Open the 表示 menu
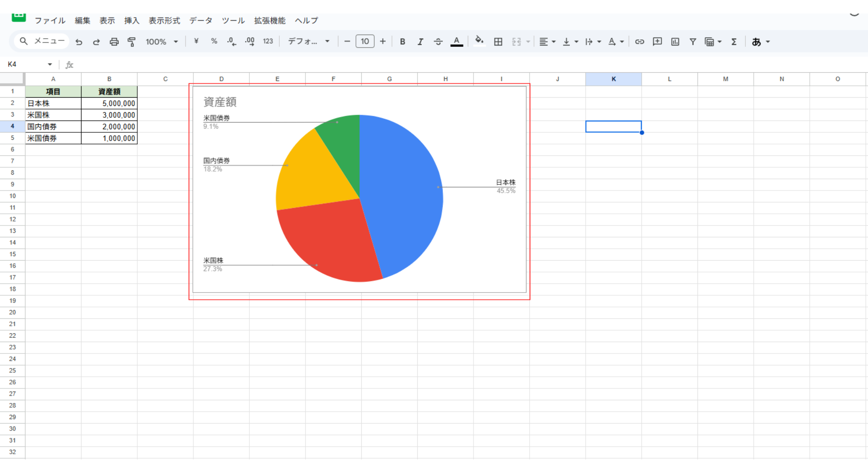This screenshot has height=473, width=868. (107, 21)
